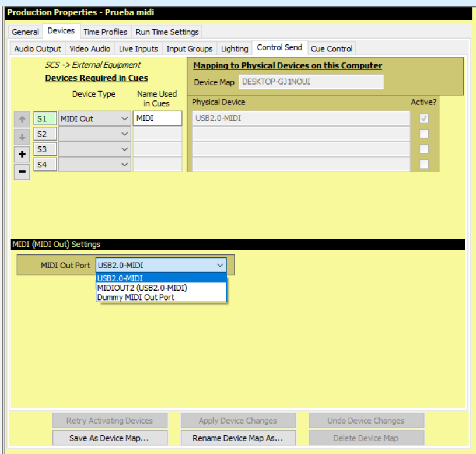Switch to the Lighting tab
Viewport: 476px width, 454px height.
235,48
